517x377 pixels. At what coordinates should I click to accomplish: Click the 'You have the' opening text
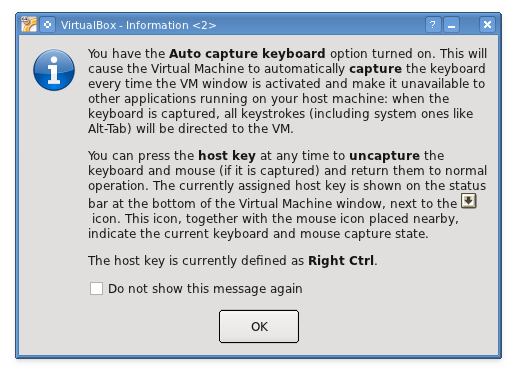click(127, 54)
